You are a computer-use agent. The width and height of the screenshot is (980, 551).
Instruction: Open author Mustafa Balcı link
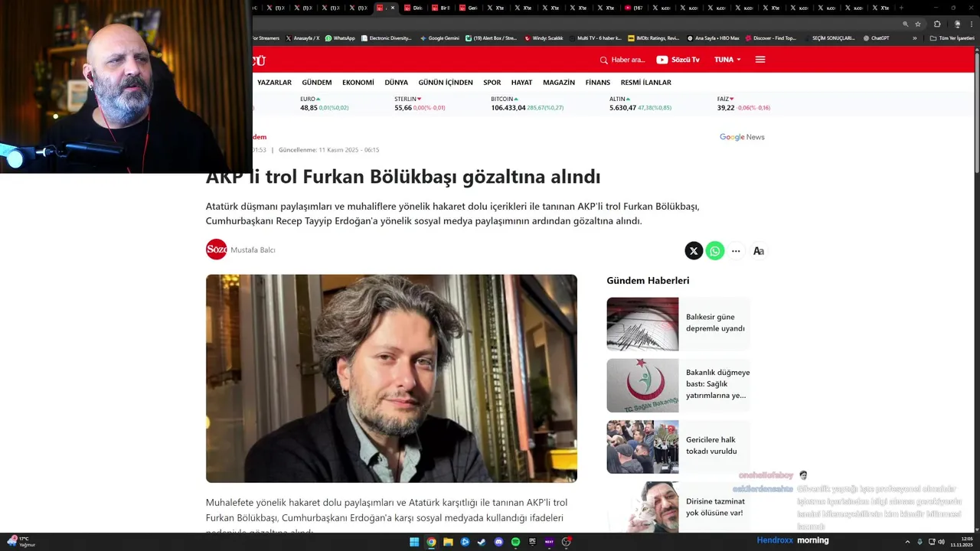click(x=253, y=250)
